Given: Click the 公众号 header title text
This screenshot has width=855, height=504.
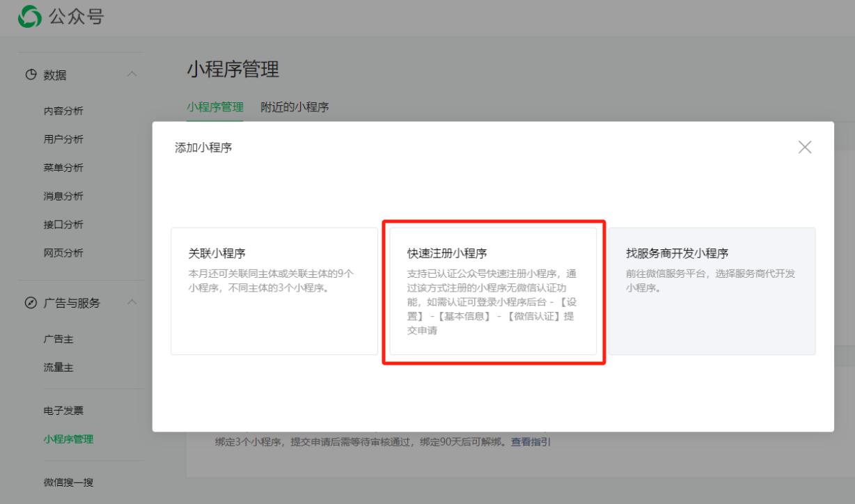Looking at the screenshot, I should pyautogui.click(x=77, y=17).
